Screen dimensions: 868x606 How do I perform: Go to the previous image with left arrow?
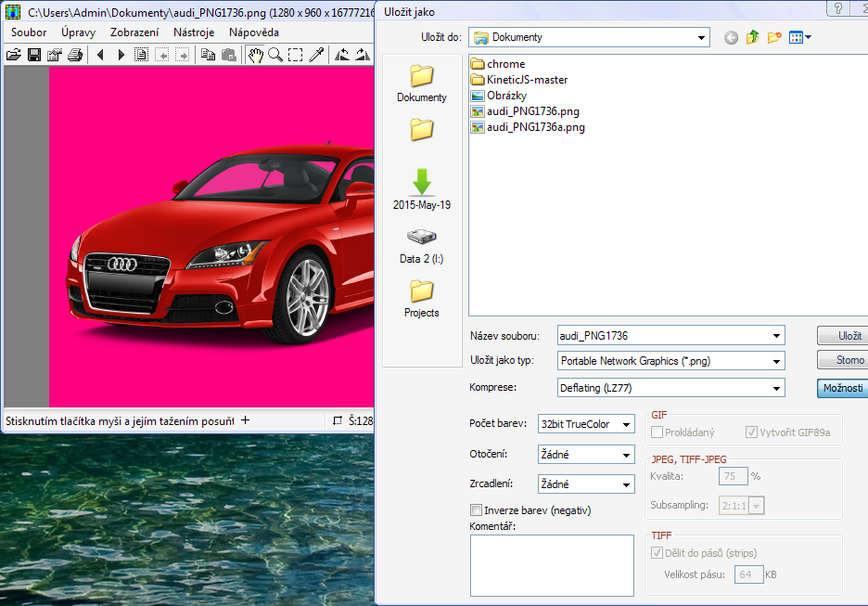[101, 54]
